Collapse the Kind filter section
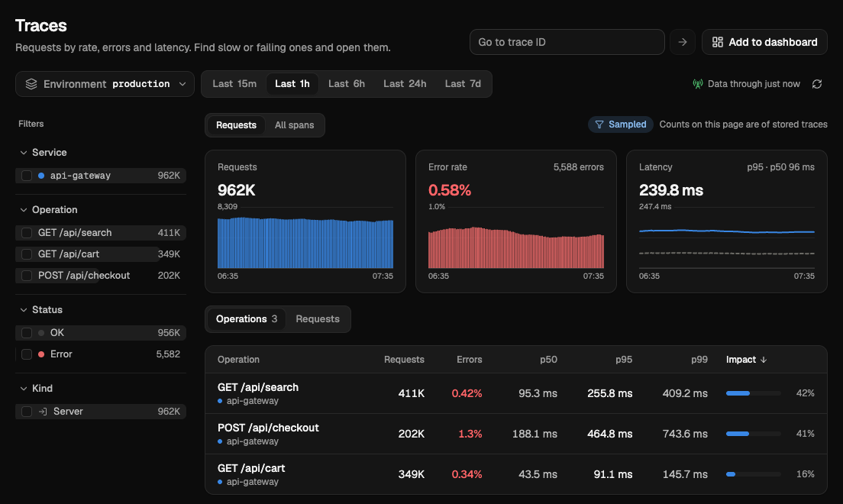Screen dimensions: 843x504 point(37,389)
